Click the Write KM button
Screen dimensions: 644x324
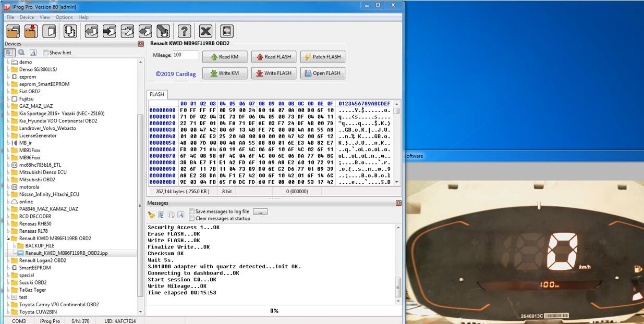224,73
